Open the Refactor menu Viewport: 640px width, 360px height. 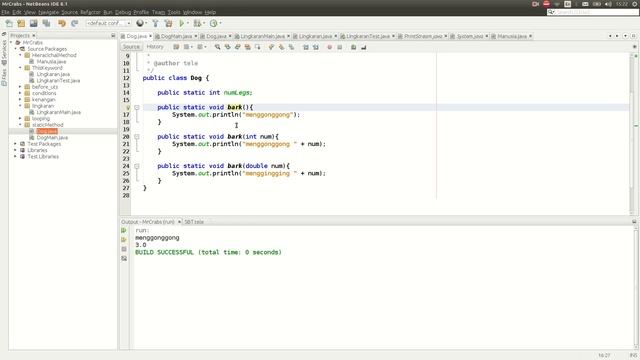coord(90,12)
